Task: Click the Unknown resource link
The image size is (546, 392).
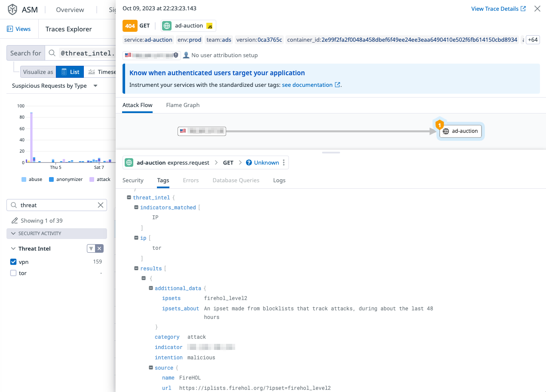Action: [x=267, y=162]
